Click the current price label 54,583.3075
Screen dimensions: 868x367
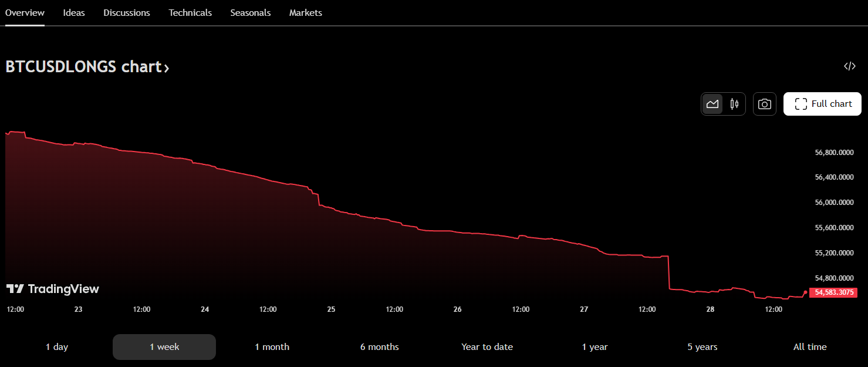(x=834, y=292)
